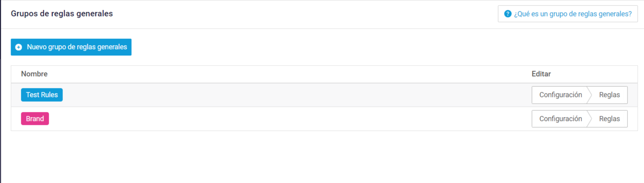
Task: Create a Nuevo grupo de reglas generales
Action: [71, 47]
